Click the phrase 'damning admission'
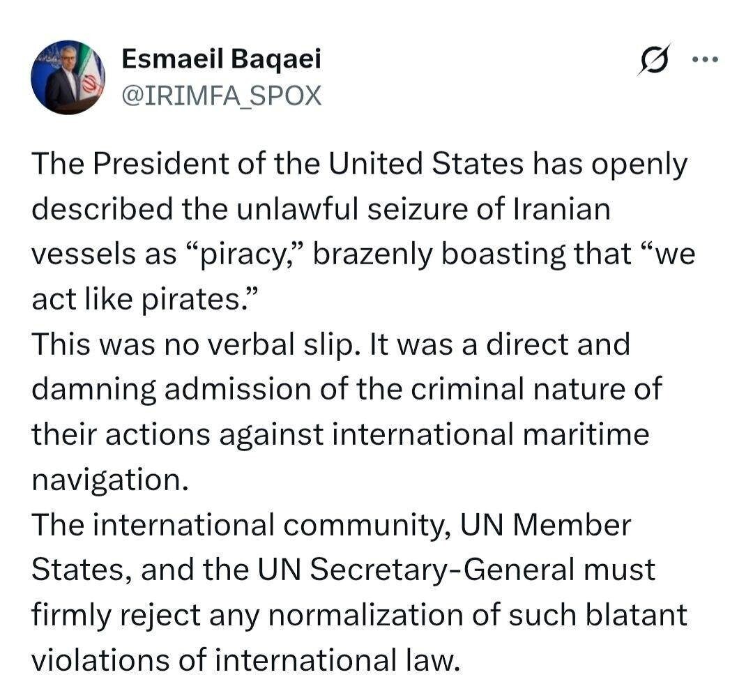Viewport: 753px width, 700px height. (x=172, y=390)
